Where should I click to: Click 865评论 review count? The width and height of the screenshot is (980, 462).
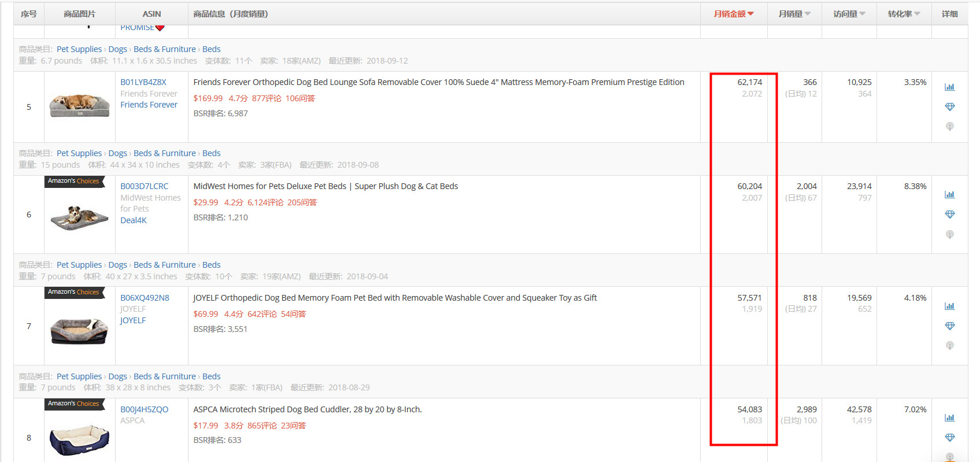(262, 426)
